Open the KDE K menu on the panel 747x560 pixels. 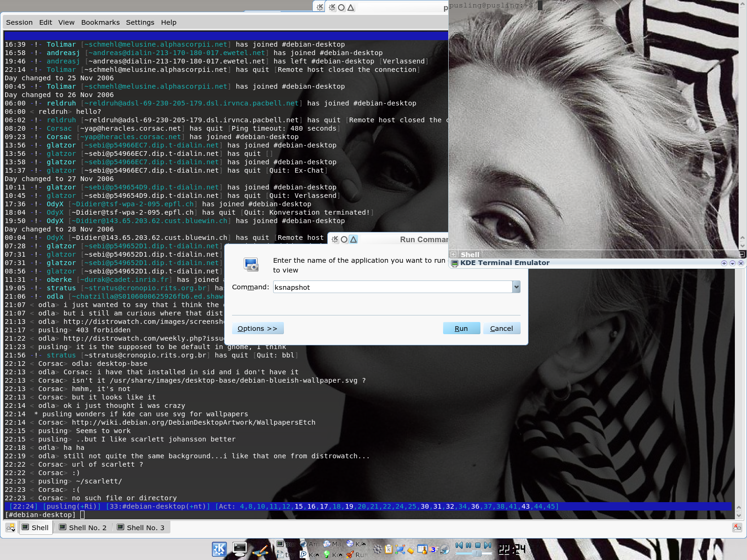(219, 549)
